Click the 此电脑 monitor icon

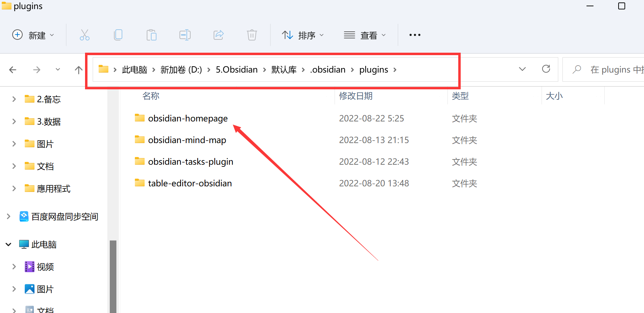pos(24,244)
